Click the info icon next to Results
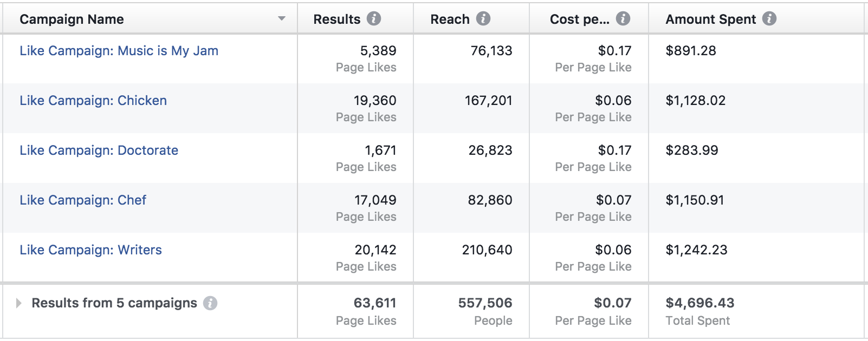The width and height of the screenshot is (868, 341). (374, 19)
